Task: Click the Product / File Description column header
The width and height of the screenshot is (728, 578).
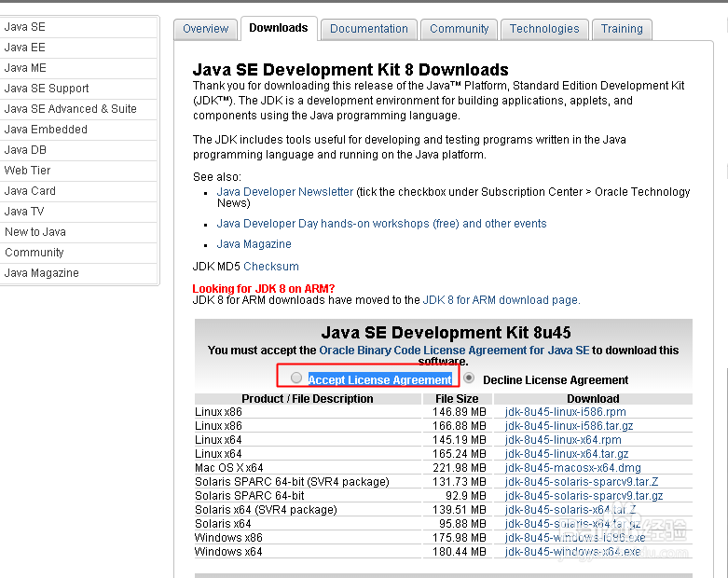Action: pyautogui.click(x=308, y=399)
